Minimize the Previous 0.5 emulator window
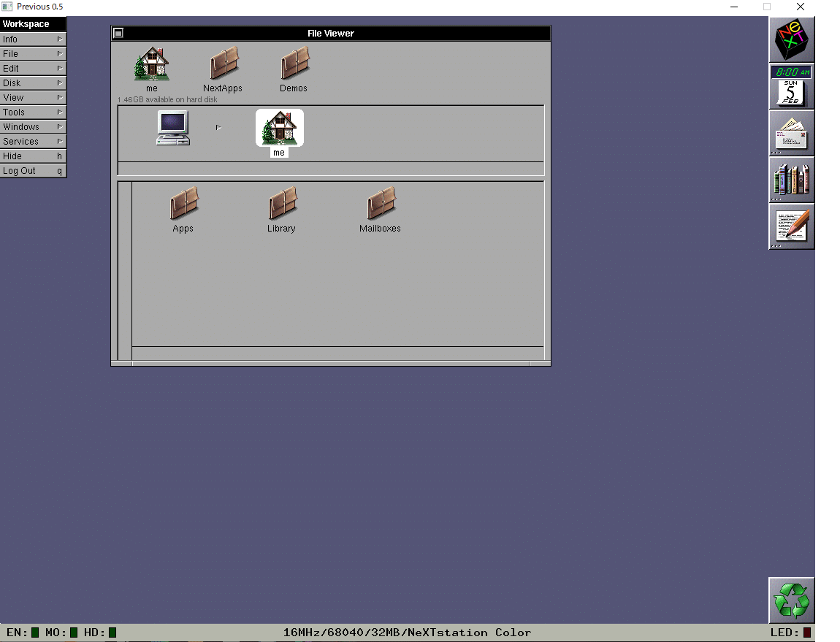 (x=734, y=7)
